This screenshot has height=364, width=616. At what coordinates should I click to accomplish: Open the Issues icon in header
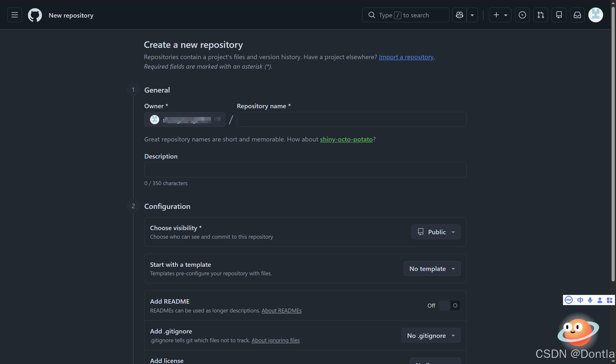(x=522, y=15)
